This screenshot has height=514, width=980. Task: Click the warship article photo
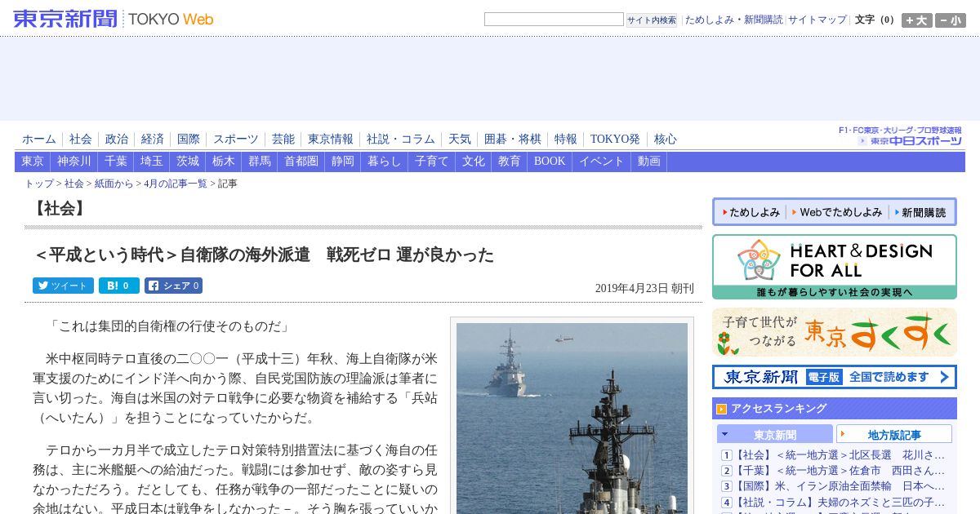click(x=572, y=419)
